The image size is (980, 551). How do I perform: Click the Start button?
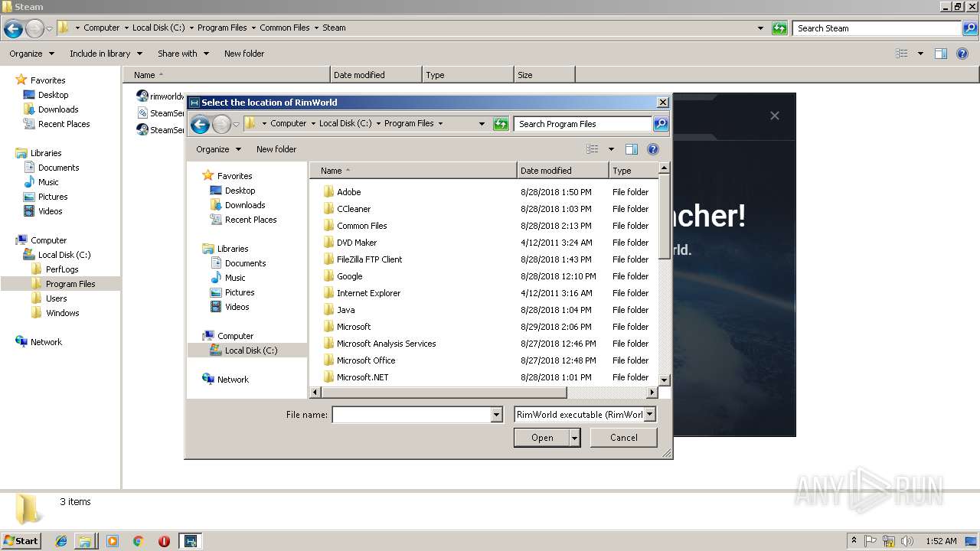pyautogui.click(x=21, y=540)
